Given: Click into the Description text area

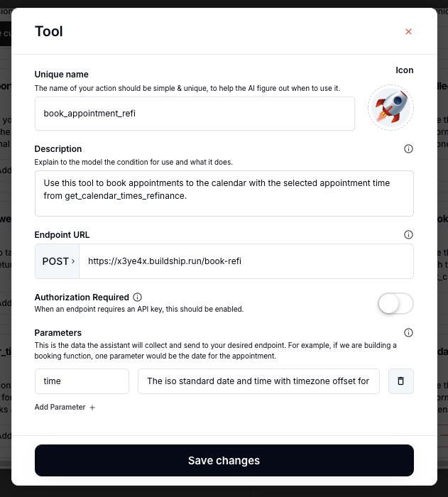Looking at the screenshot, I should tap(224, 193).
